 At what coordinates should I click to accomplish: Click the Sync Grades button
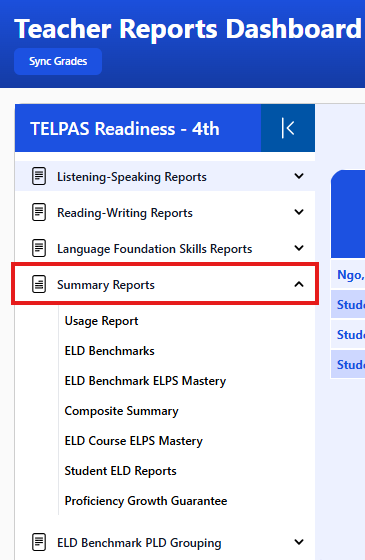tap(58, 61)
